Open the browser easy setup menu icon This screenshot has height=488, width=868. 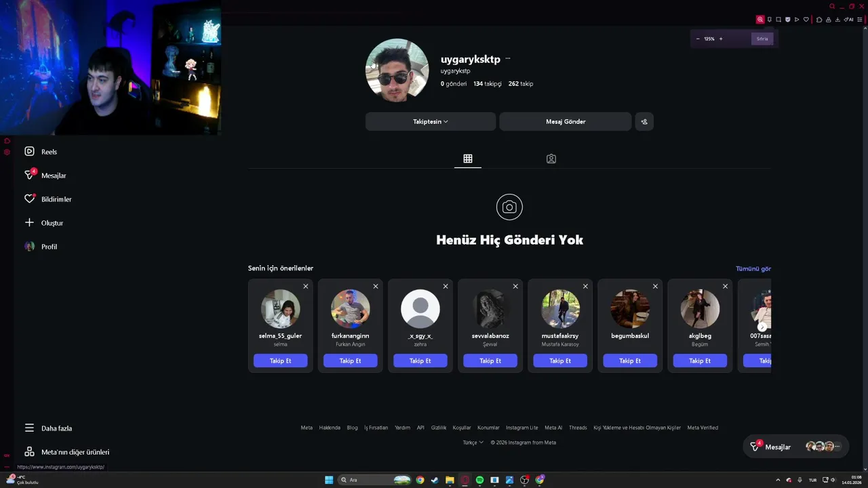tap(860, 20)
